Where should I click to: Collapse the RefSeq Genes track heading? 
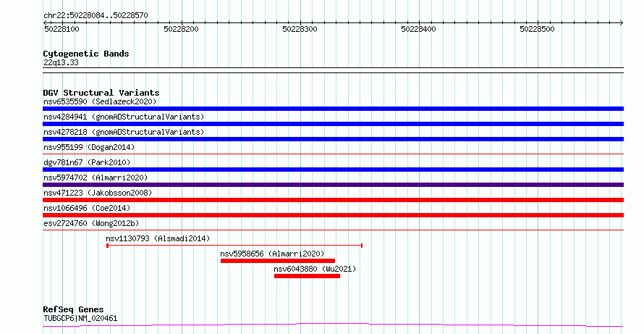tap(74, 309)
